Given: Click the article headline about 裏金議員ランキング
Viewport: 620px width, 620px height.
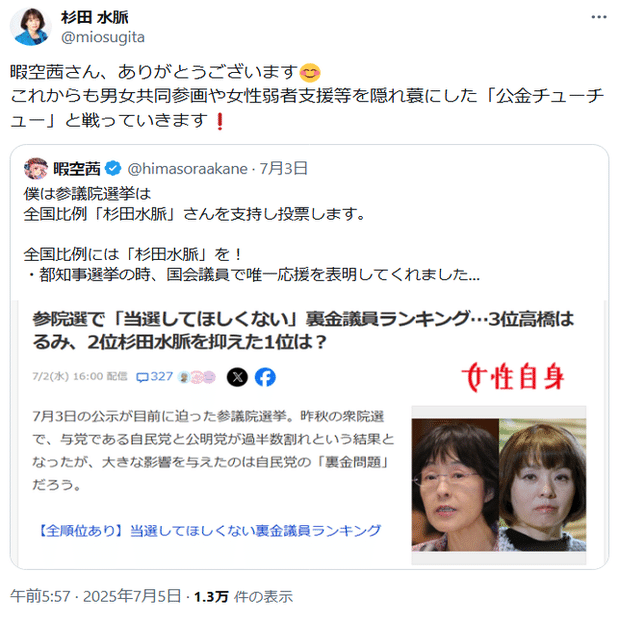Looking at the screenshot, I should point(303,331).
